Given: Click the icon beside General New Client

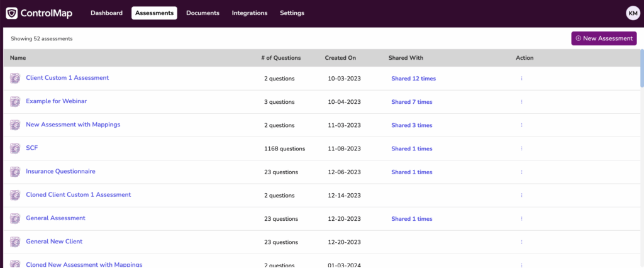Looking at the screenshot, I should click(x=15, y=242).
